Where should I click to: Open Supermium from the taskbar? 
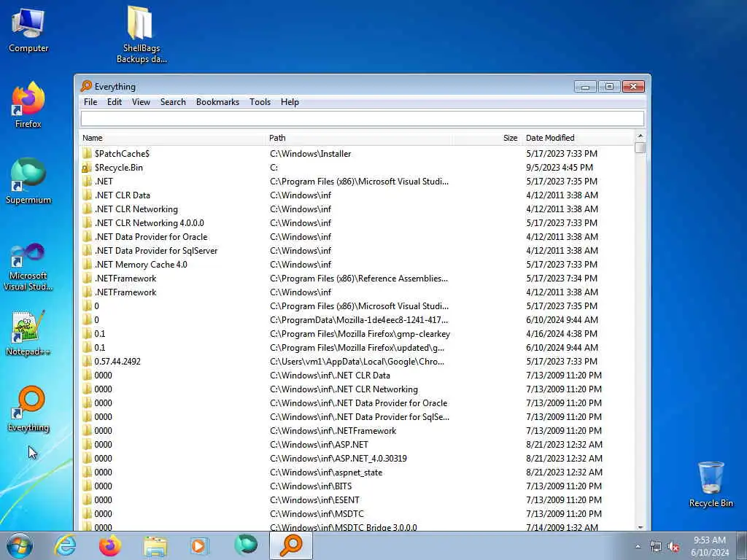pyautogui.click(x=246, y=545)
